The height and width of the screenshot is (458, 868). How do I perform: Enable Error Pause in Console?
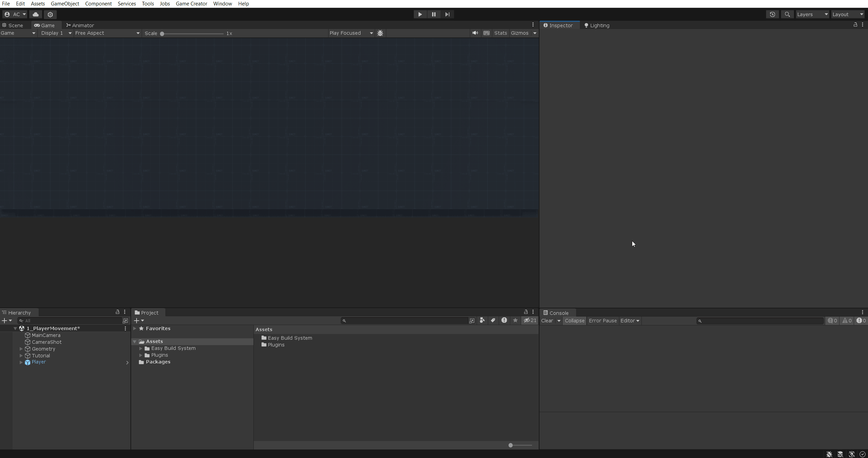(603, 321)
